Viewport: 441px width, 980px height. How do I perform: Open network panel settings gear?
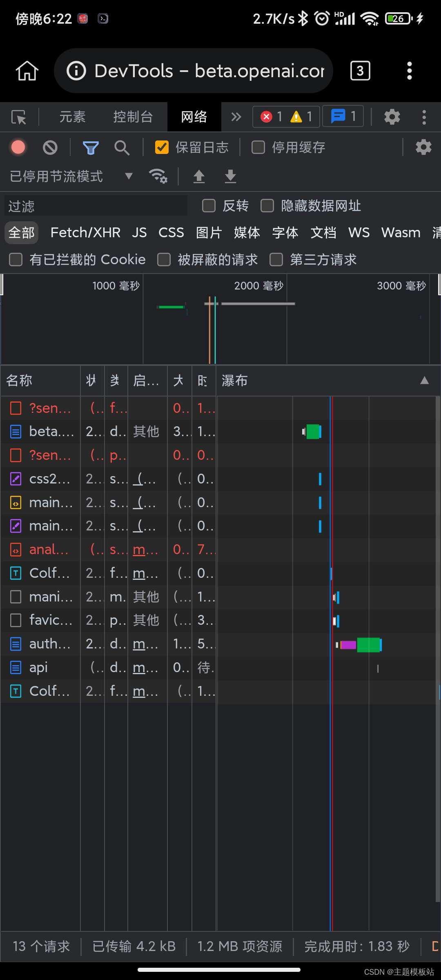[423, 147]
